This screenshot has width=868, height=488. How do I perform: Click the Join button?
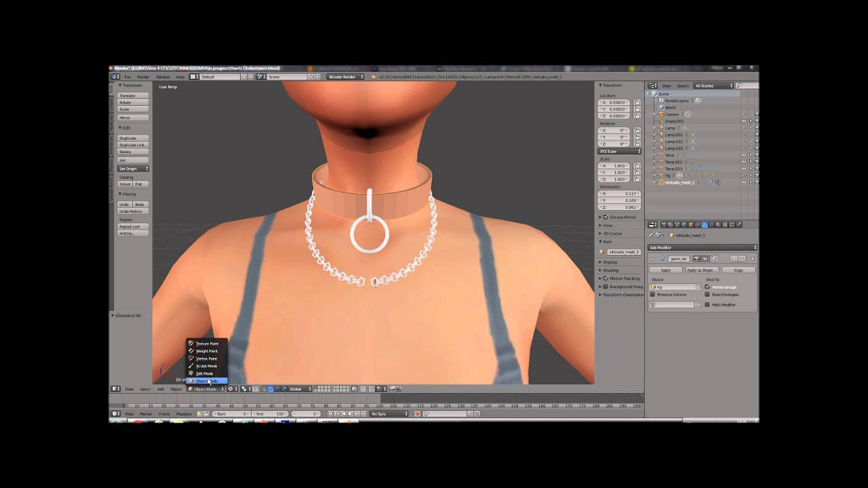[133, 160]
